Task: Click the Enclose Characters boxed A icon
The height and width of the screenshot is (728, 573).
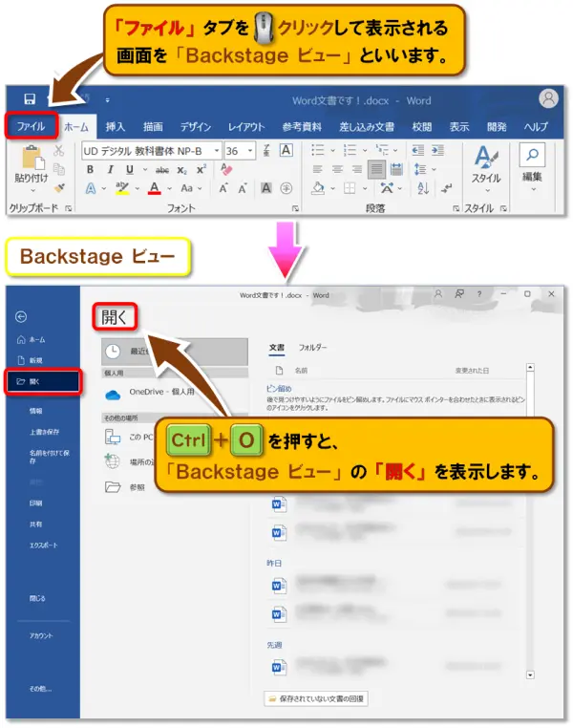Action: pos(286,150)
